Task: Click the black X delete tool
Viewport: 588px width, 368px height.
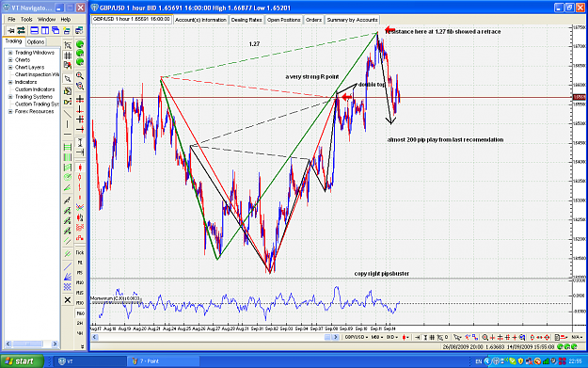Action: click(68, 300)
